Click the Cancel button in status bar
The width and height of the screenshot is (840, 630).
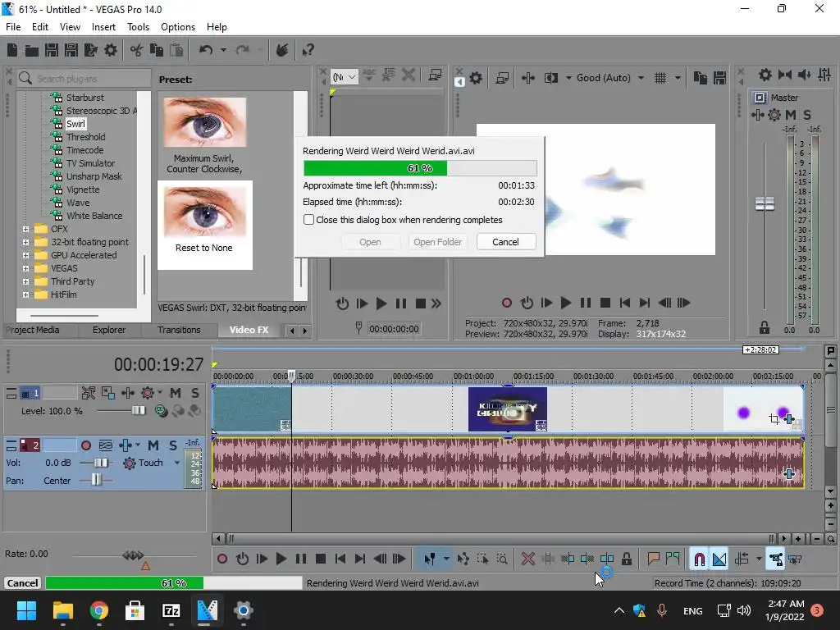click(22, 583)
